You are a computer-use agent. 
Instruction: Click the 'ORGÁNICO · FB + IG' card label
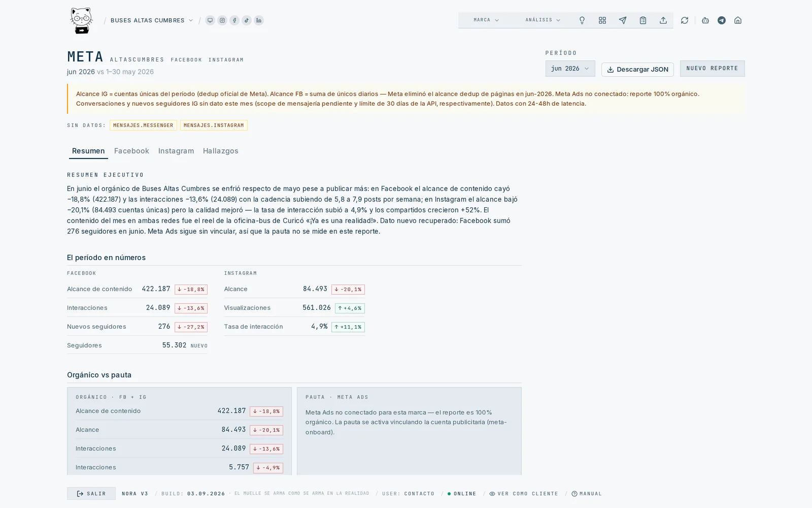[111, 397]
